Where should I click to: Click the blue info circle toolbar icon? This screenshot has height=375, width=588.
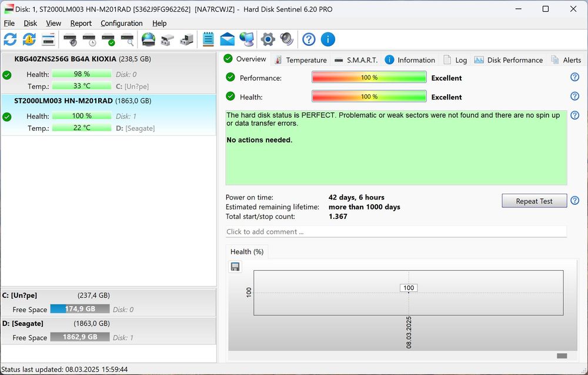click(328, 39)
